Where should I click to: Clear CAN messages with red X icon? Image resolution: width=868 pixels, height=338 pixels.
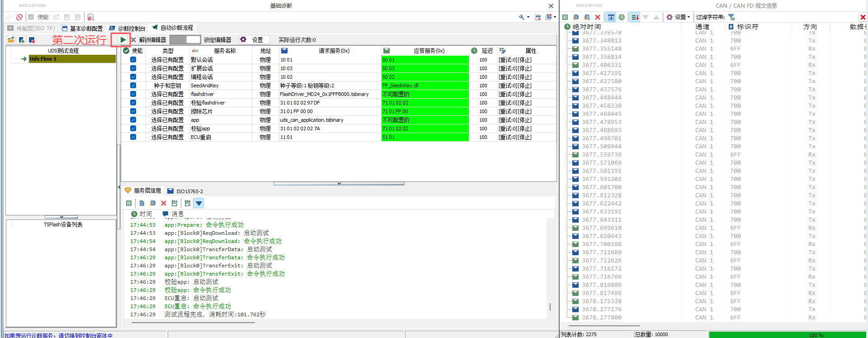click(598, 17)
